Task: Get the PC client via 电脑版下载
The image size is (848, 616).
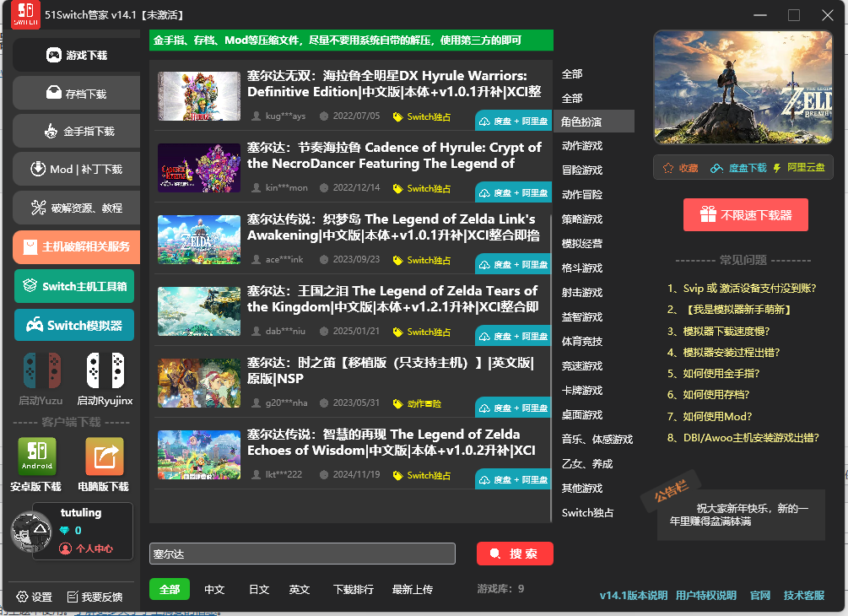Action: (105, 462)
